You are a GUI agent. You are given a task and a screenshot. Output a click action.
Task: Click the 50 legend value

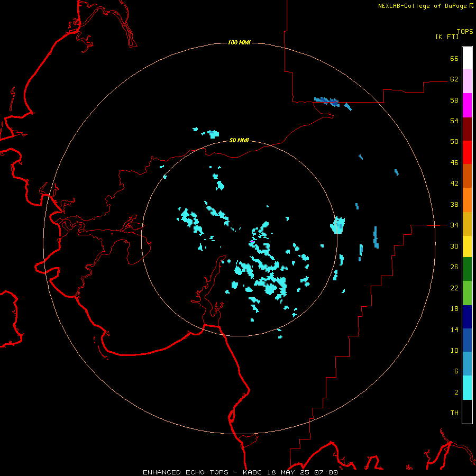pos(454,141)
